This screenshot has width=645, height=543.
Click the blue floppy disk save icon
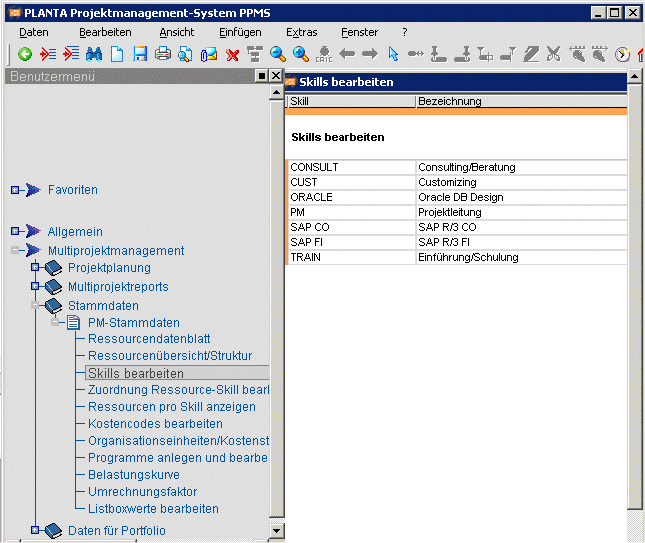tap(140, 54)
